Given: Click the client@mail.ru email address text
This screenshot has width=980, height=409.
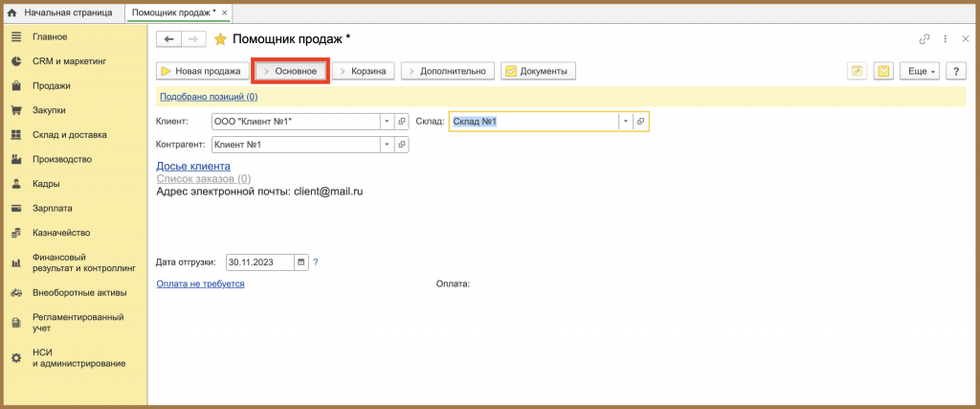Looking at the screenshot, I should coord(328,192).
